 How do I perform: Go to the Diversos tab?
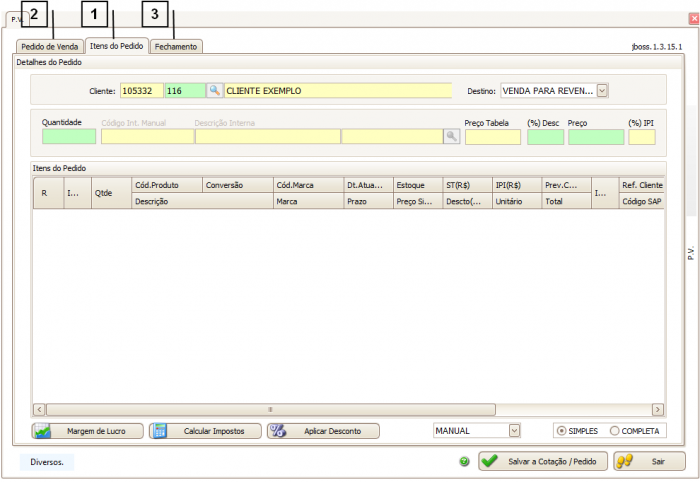tap(47, 462)
